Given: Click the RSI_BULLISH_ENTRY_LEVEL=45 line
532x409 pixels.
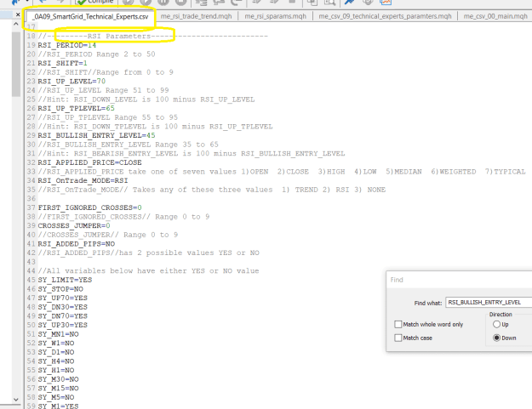Looking at the screenshot, I should pos(96,135).
